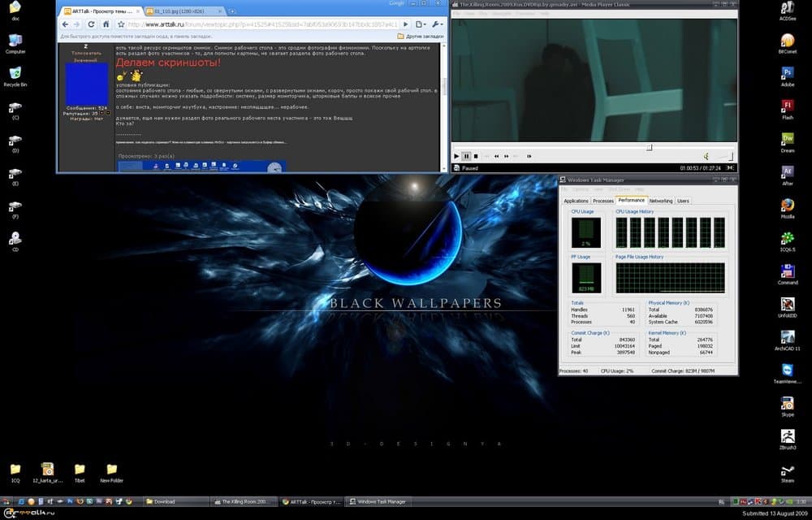Open the Networking tab in Task Manager
This screenshot has height=520, width=812.
point(661,201)
